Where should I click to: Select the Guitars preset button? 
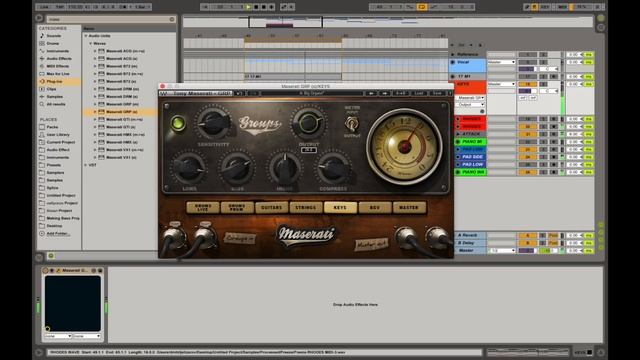pyautogui.click(x=271, y=207)
